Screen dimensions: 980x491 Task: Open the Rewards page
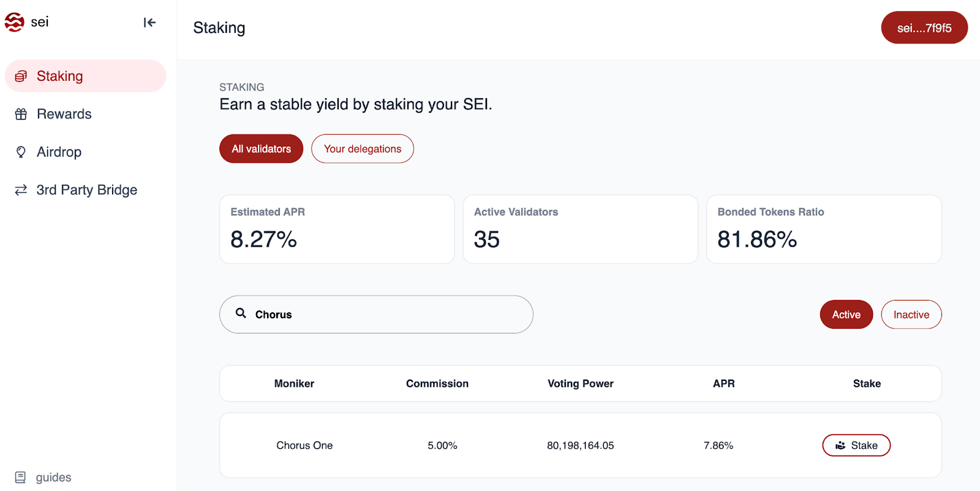tap(64, 114)
